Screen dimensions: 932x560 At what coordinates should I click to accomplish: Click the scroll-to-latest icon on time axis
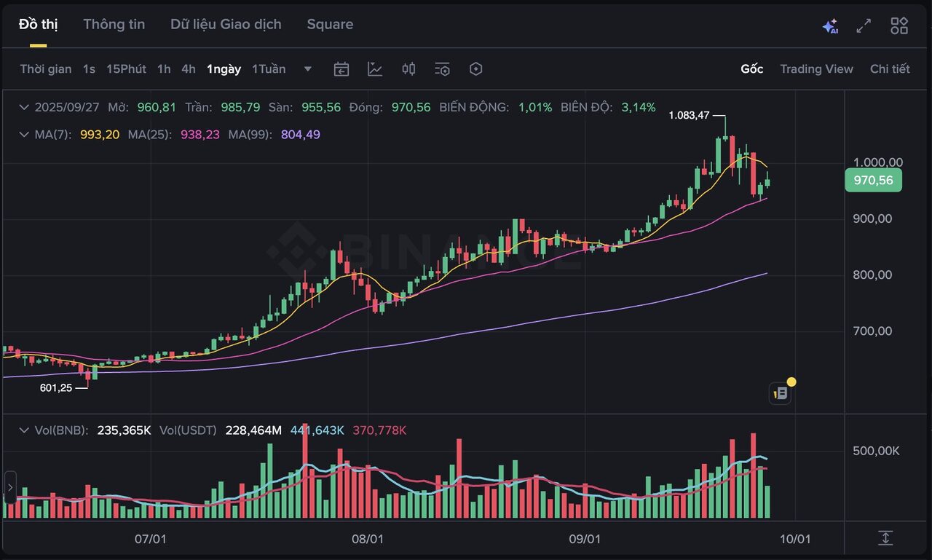(x=885, y=538)
